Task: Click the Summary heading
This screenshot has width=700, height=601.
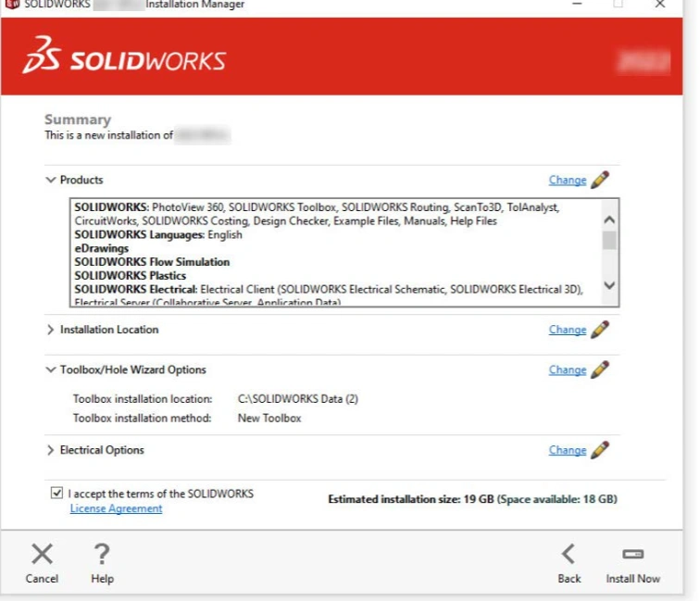Action: tap(78, 119)
